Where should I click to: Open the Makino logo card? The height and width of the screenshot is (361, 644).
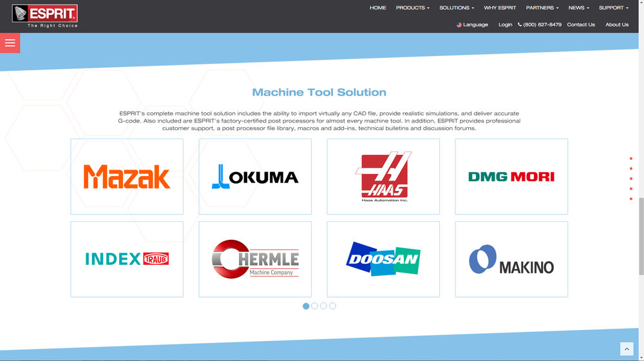tap(511, 259)
